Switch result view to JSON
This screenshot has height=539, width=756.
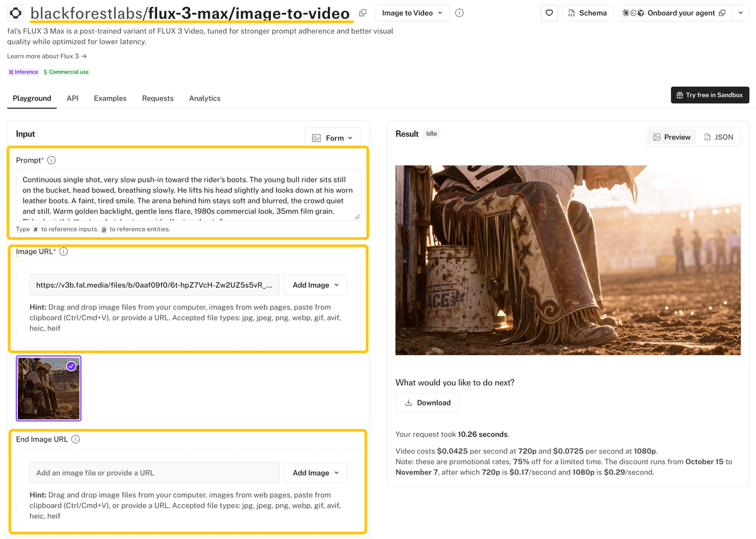pos(718,137)
